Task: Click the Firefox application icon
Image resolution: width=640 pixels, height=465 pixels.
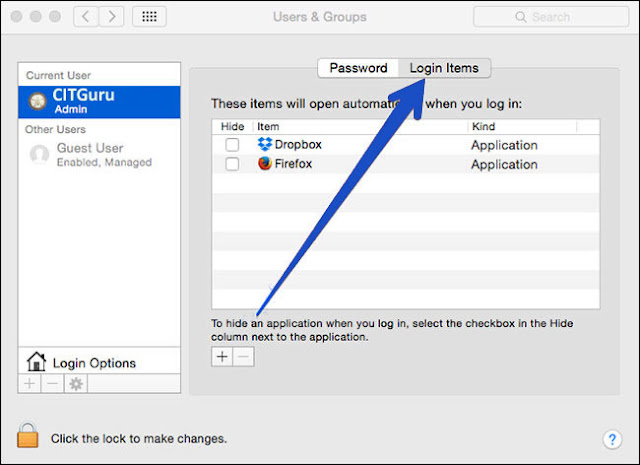Action: coord(265,164)
